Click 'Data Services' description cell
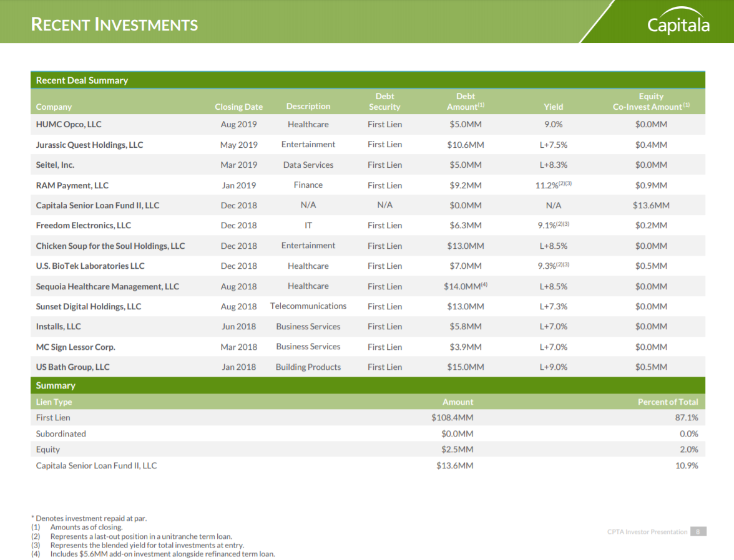 coord(308,165)
